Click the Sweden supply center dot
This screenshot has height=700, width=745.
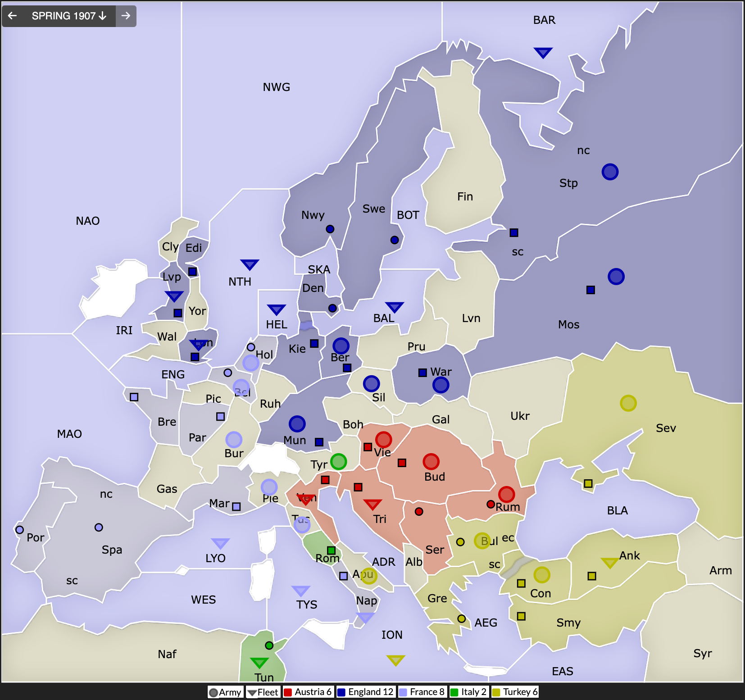click(395, 240)
